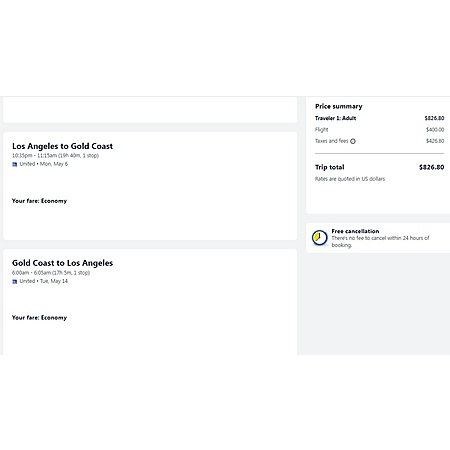Click United airline logo on return flight
This screenshot has height=450, width=450.
coord(15,282)
